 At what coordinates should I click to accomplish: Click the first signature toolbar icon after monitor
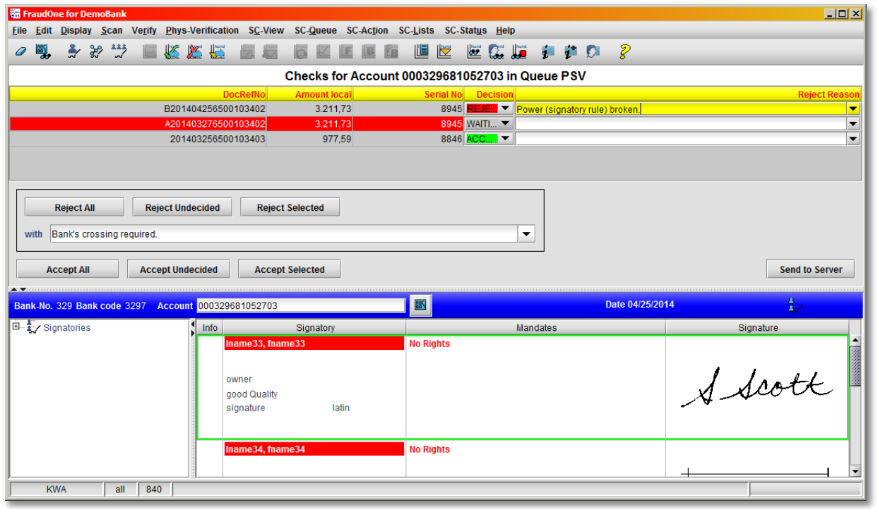pos(74,51)
